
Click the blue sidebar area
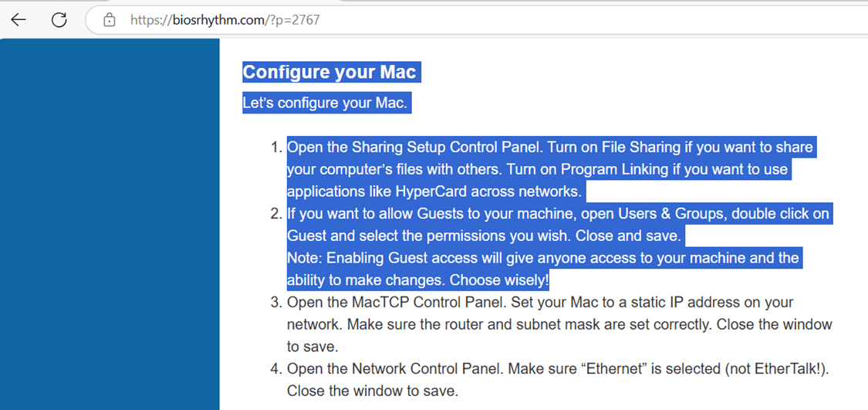pos(110,225)
